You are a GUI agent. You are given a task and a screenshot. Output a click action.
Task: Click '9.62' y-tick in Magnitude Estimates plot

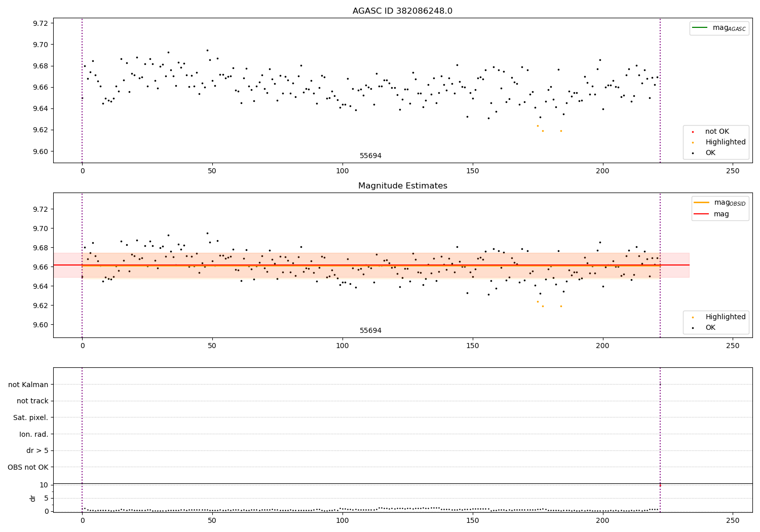[x=40, y=306]
